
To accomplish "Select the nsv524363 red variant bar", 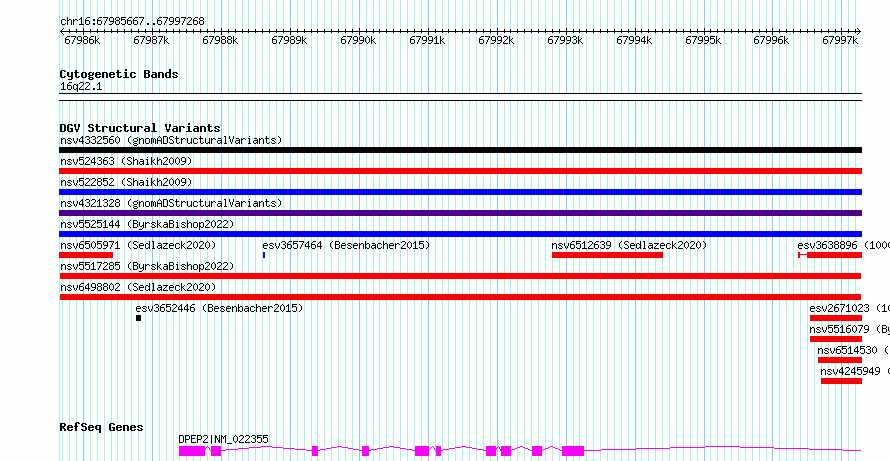I will [x=460, y=171].
